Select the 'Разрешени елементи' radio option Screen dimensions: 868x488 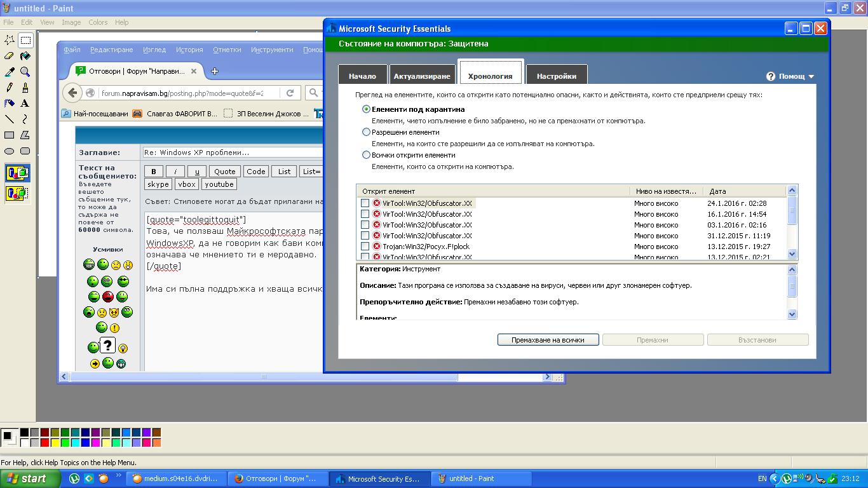coord(366,132)
